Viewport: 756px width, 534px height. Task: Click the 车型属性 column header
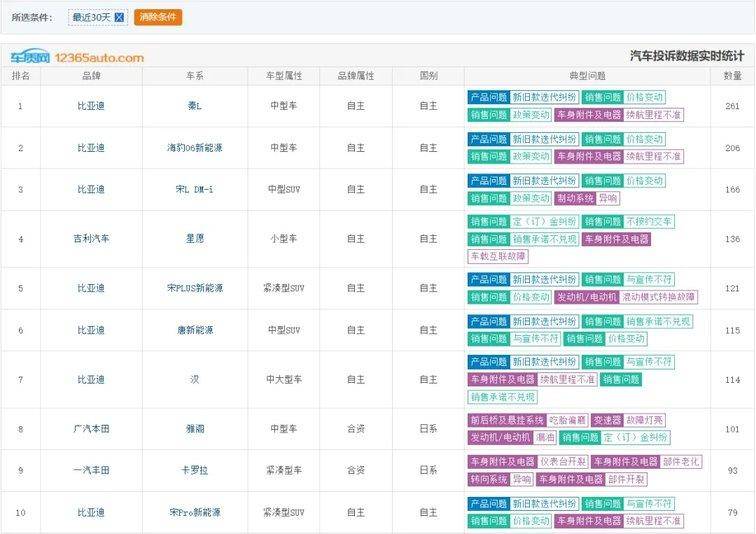pos(284,76)
